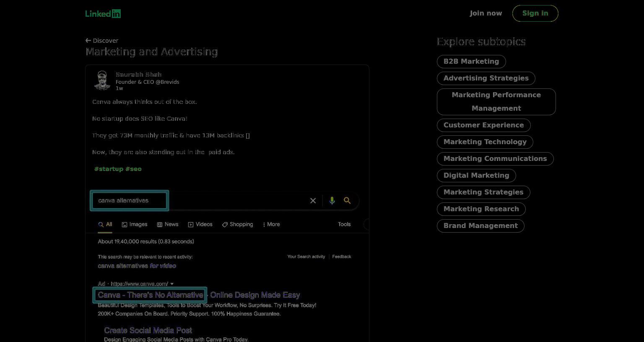Open canva alternatives for video suggestion
The height and width of the screenshot is (342, 644).
point(137,266)
